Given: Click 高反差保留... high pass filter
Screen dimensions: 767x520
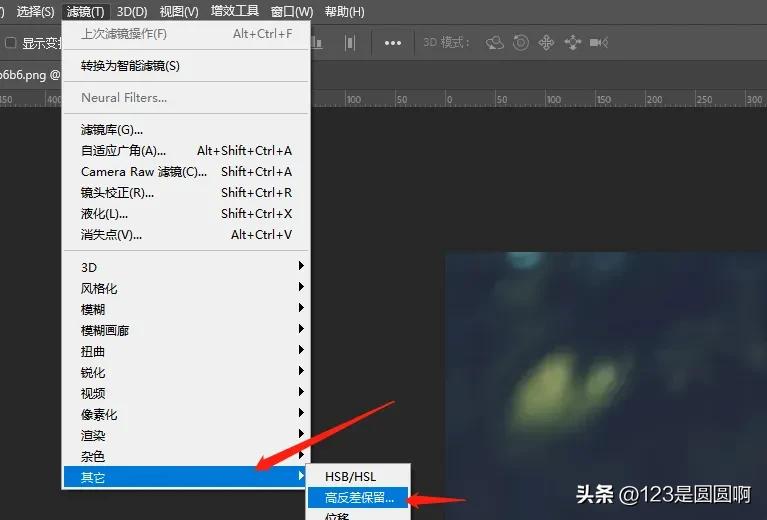Looking at the screenshot, I should (x=358, y=497).
